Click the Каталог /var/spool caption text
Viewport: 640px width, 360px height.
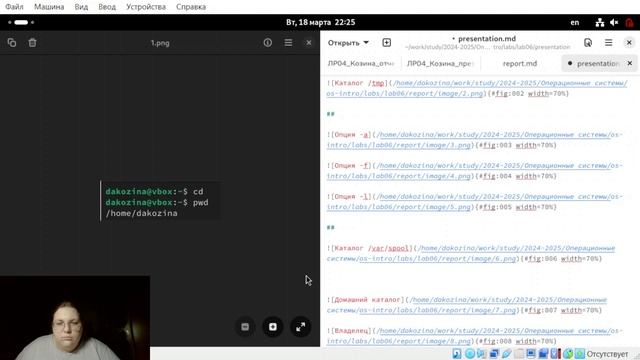tap(372, 248)
